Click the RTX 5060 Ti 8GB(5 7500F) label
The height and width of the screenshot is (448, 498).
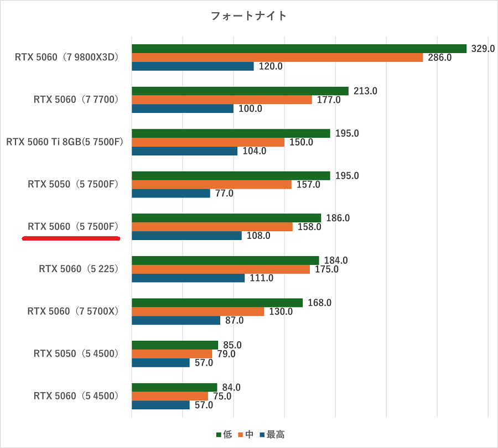[x=65, y=142]
